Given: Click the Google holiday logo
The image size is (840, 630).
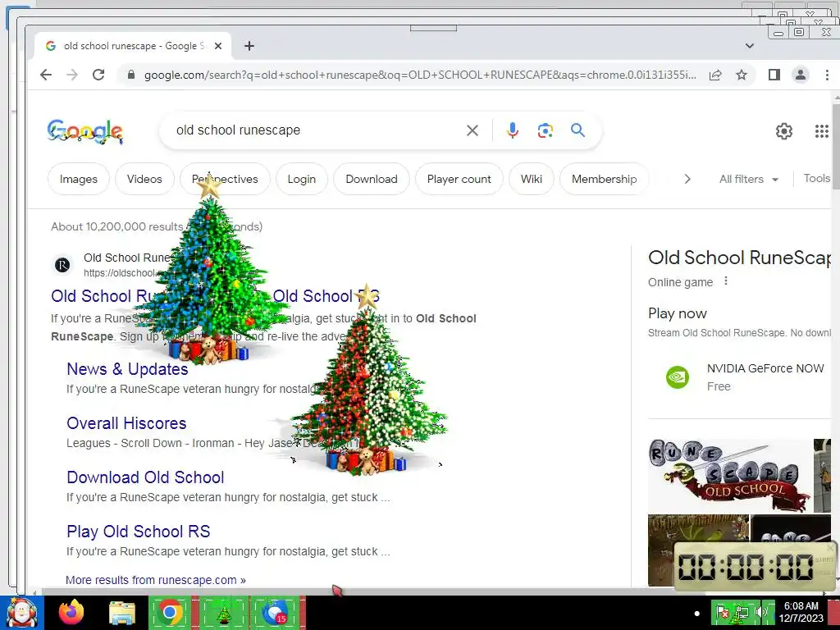Looking at the screenshot, I should pyautogui.click(x=85, y=131).
